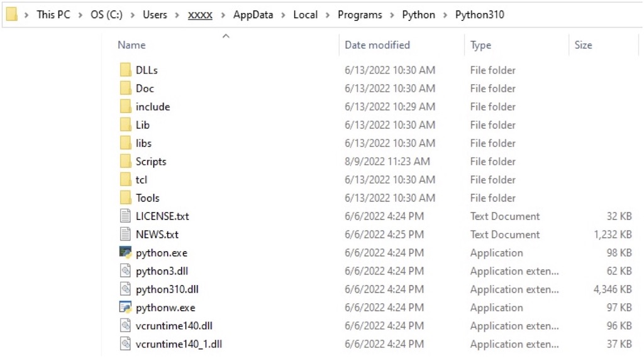Click the vcruntime140.dll file icon
644x358 pixels.
(x=125, y=325)
